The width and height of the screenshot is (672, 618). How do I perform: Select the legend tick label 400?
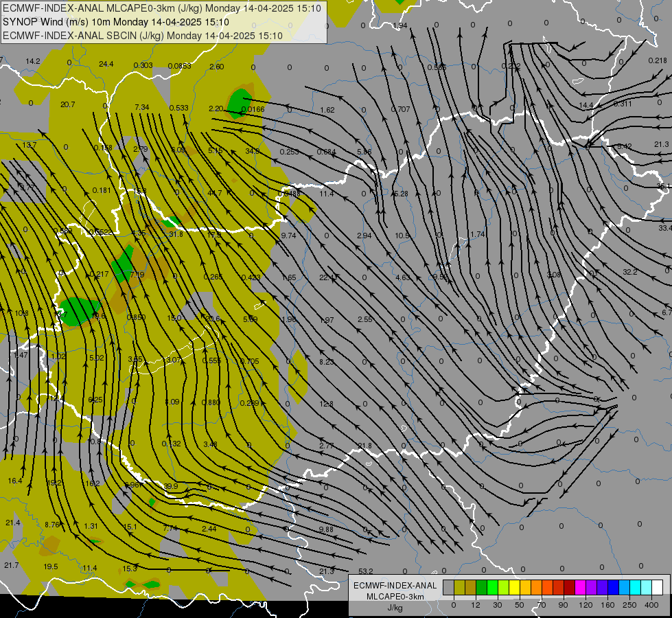tap(651, 605)
